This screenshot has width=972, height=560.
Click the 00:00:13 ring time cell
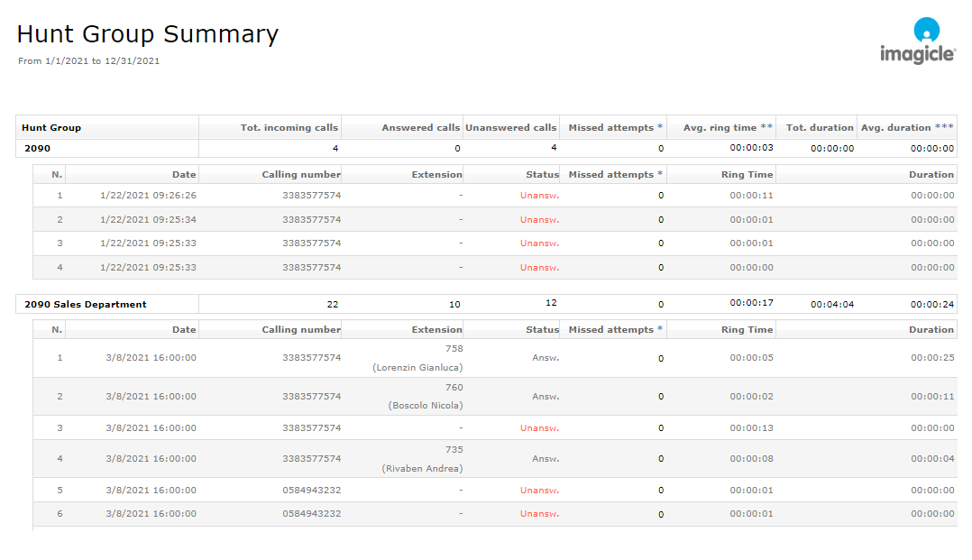coord(751,428)
